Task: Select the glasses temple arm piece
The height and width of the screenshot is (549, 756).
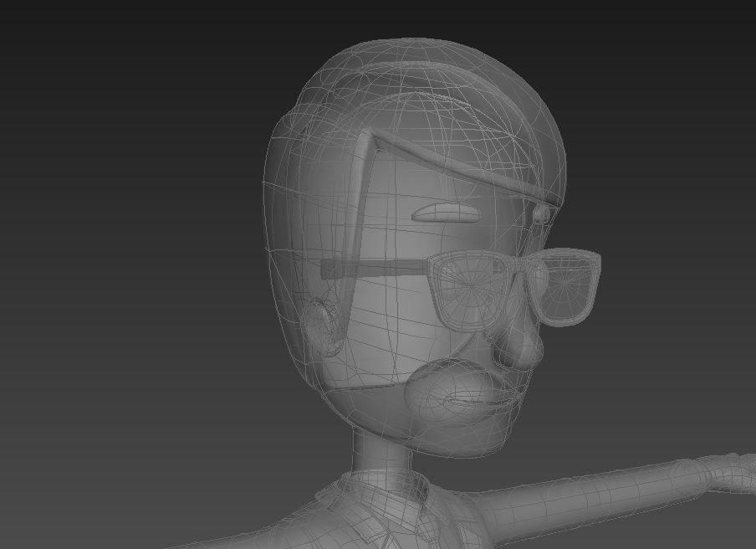Action: coord(375,269)
